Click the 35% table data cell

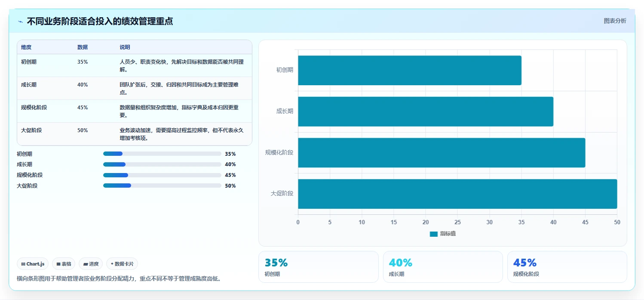[x=83, y=62]
